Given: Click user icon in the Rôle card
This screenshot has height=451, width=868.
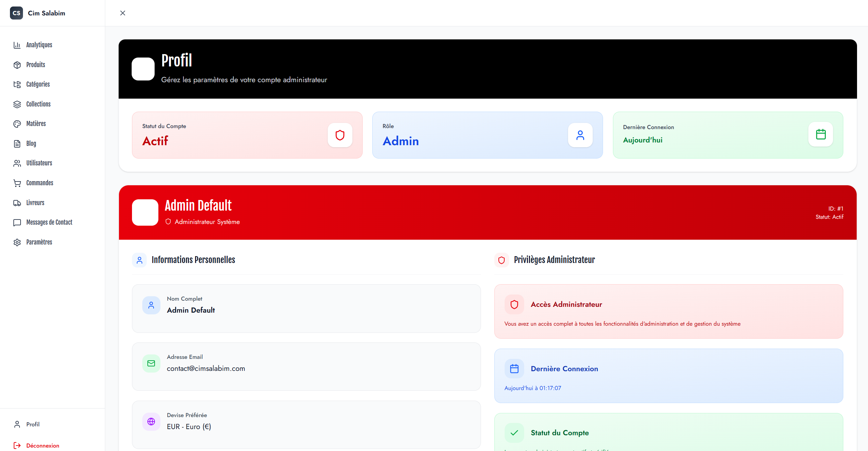Looking at the screenshot, I should [580, 135].
